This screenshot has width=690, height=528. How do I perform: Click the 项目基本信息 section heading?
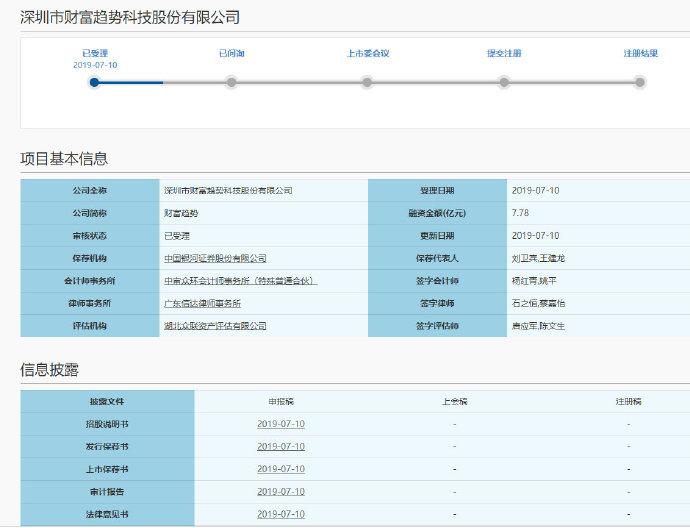point(64,159)
